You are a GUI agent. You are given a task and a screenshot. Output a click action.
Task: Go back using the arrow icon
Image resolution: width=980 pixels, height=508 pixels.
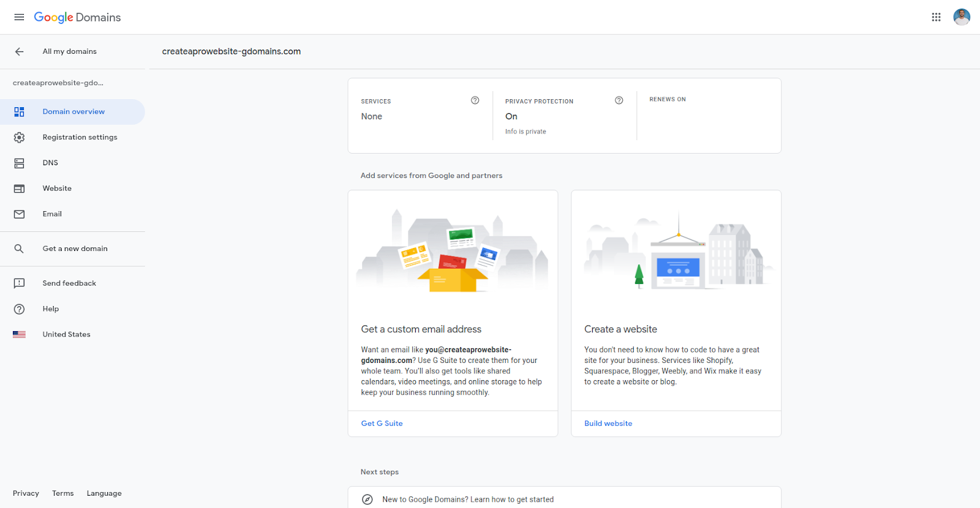20,51
